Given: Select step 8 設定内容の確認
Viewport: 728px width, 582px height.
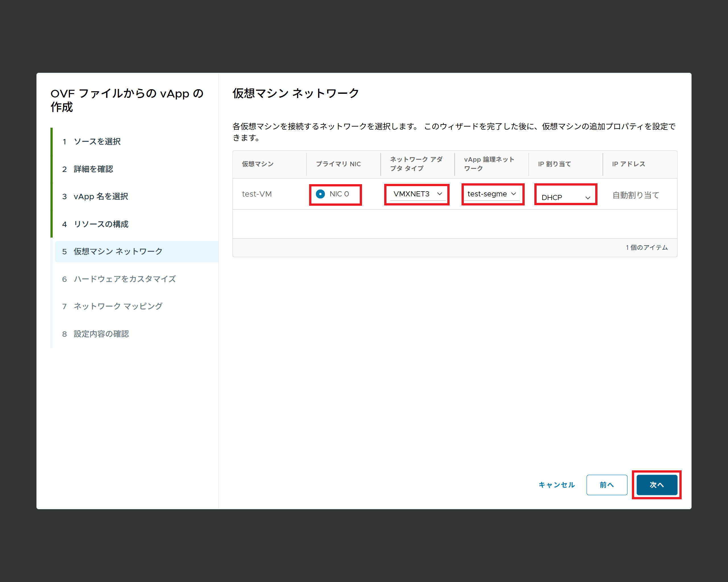Looking at the screenshot, I should click(101, 334).
